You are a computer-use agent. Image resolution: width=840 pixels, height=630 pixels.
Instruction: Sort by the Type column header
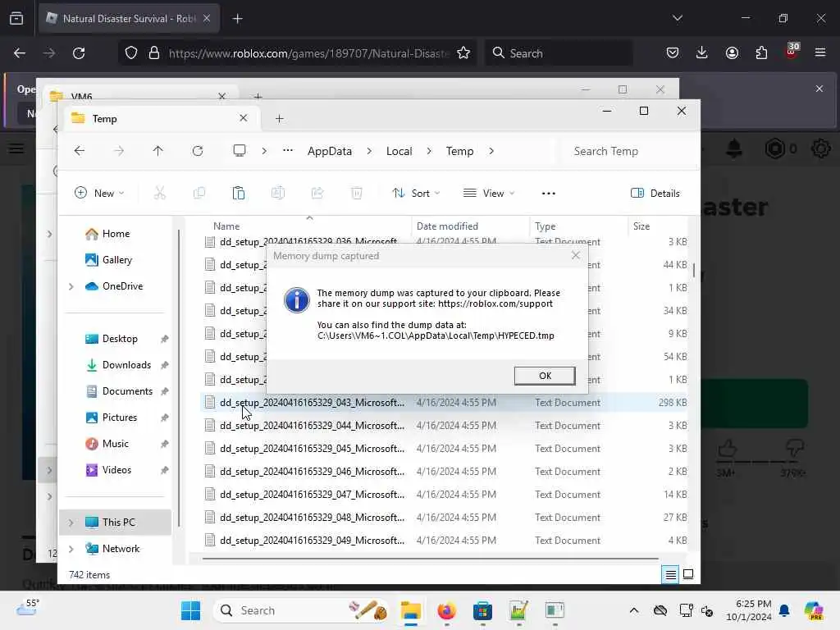(x=546, y=226)
